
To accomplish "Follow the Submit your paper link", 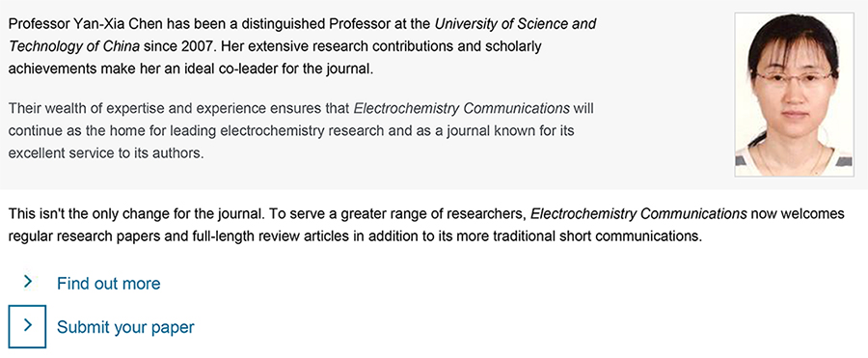I will (125, 327).
